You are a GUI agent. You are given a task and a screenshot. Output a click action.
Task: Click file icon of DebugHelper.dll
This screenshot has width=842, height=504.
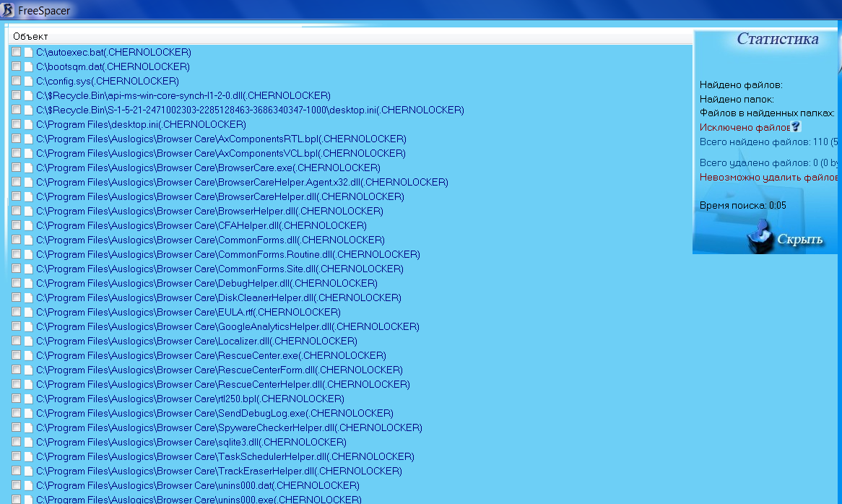click(x=28, y=283)
